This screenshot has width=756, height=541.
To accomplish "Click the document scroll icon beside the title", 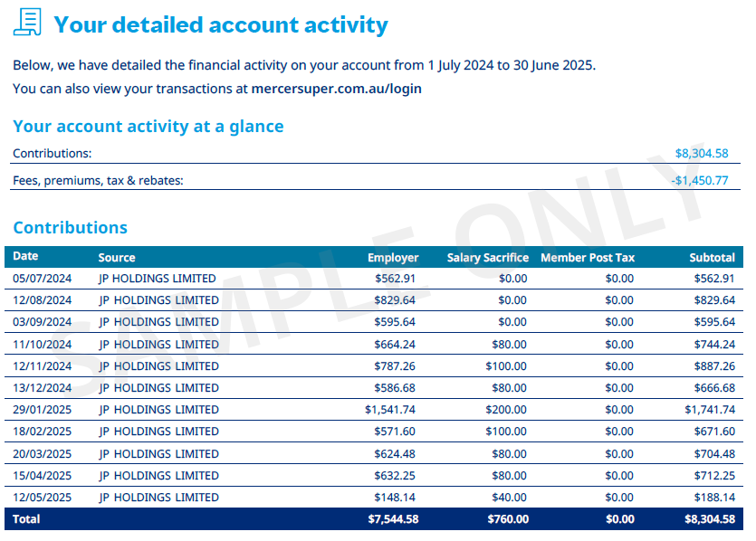I will (28, 24).
